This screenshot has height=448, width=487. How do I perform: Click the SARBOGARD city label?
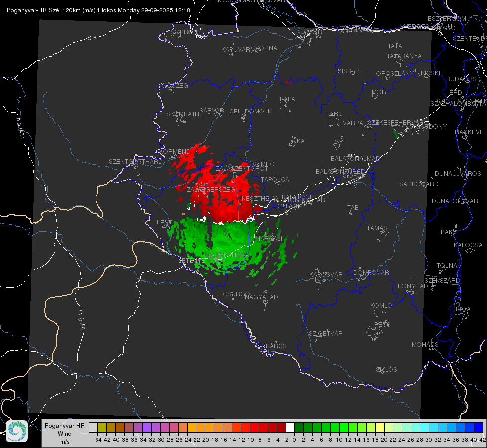pyautogui.click(x=419, y=184)
